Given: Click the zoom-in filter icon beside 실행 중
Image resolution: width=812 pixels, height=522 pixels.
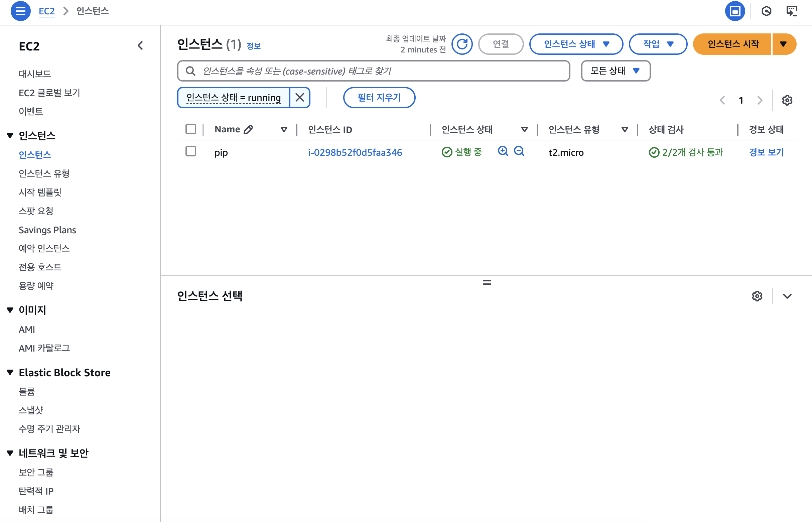Looking at the screenshot, I should point(503,151).
